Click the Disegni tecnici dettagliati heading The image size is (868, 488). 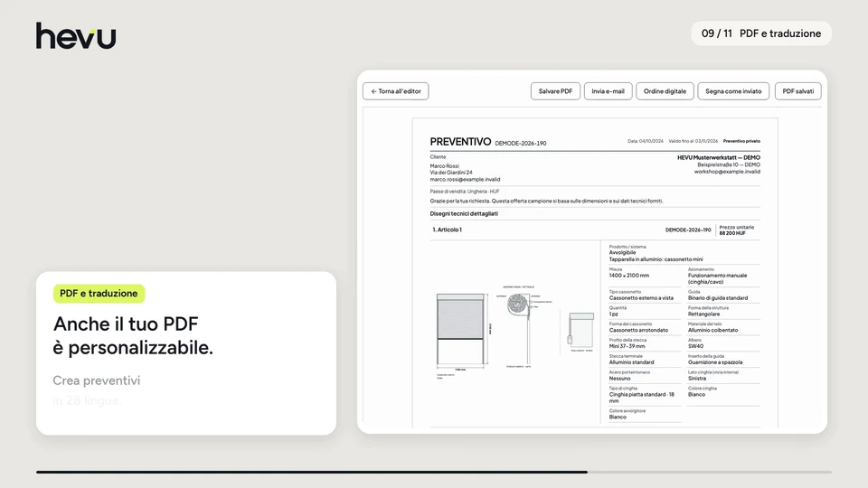point(464,213)
